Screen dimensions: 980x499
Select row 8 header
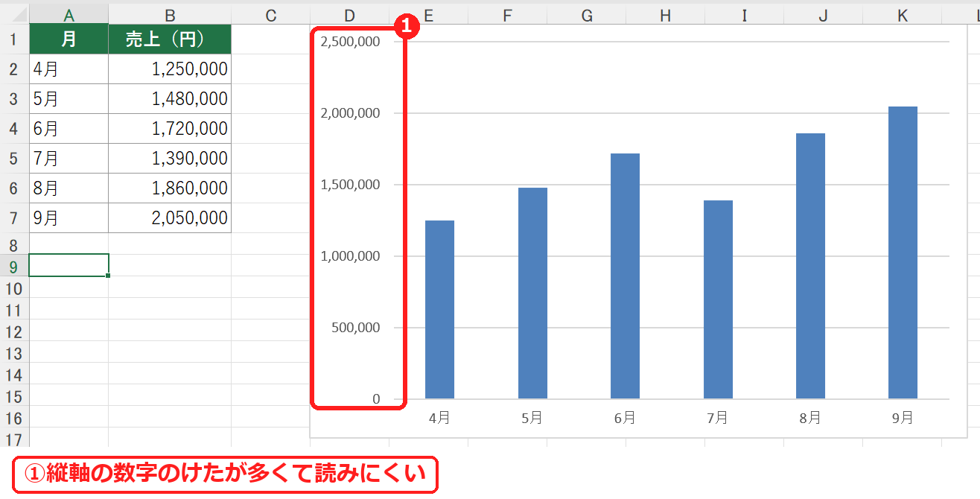(x=14, y=244)
